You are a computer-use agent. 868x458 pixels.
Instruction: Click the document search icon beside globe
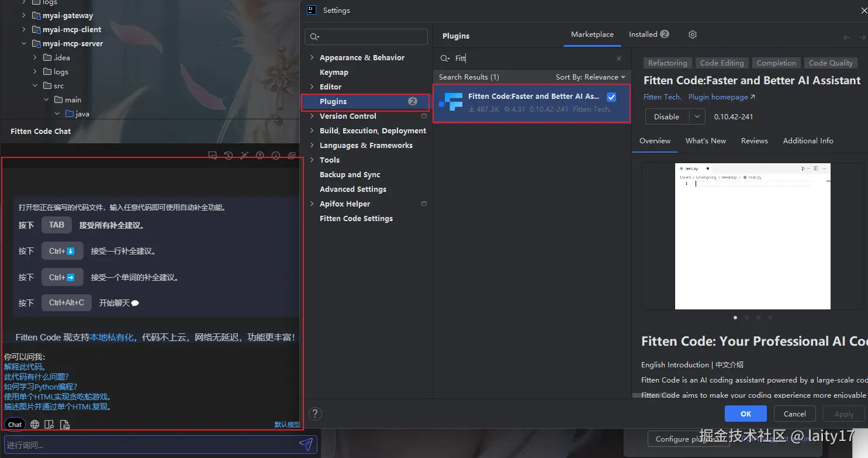(x=50, y=425)
